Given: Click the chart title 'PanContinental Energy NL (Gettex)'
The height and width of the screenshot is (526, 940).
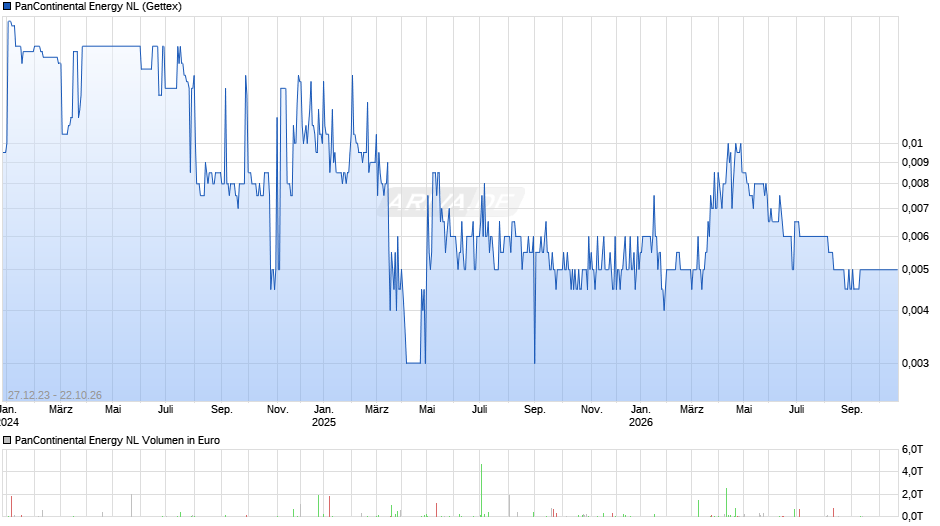Looking at the screenshot, I should [98, 7].
